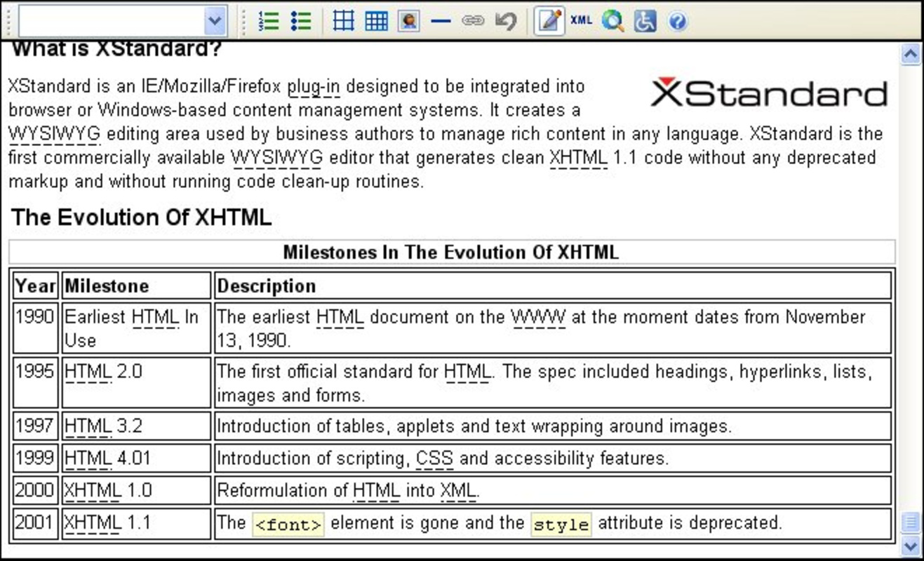This screenshot has height=561, width=924.
Task: Click the scrollbar up arrow
Action: click(911, 54)
